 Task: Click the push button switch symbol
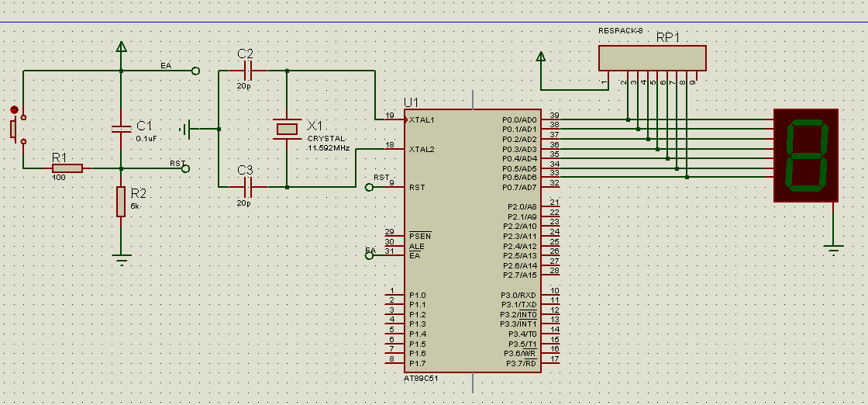click(x=15, y=128)
